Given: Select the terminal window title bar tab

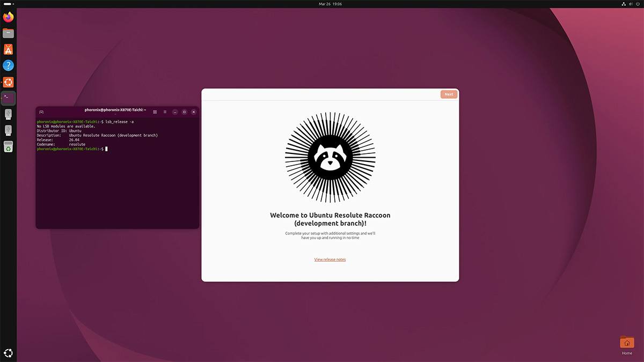Looking at the screenshot, I should [x=114, y=112].
